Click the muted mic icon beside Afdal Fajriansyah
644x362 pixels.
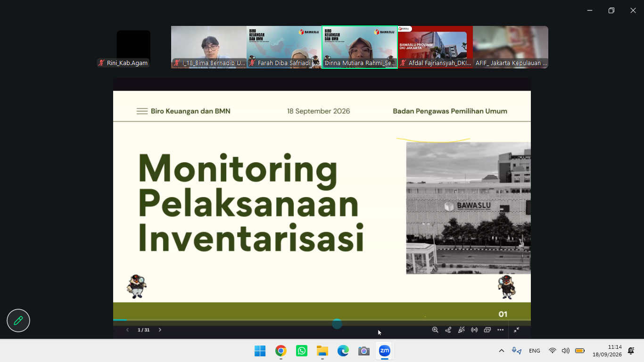(x=403, y=63)
